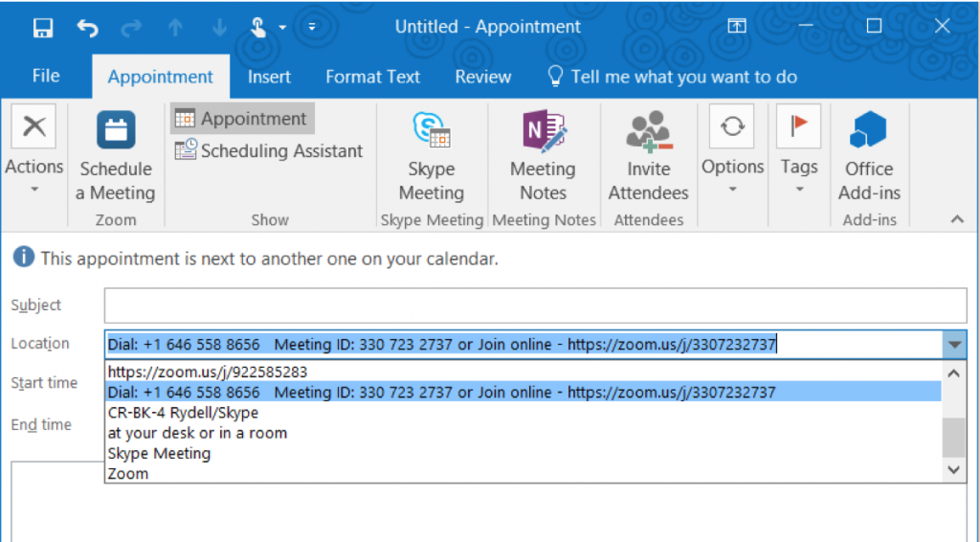
Task: Choose 'at your desk or in a room'
Action: click(x=523, y=433)
